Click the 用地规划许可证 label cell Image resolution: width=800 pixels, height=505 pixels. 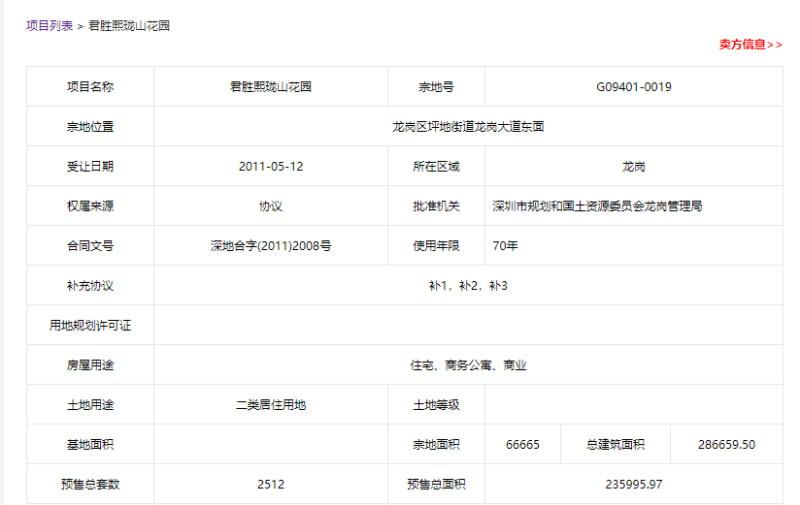pos(90,325)
